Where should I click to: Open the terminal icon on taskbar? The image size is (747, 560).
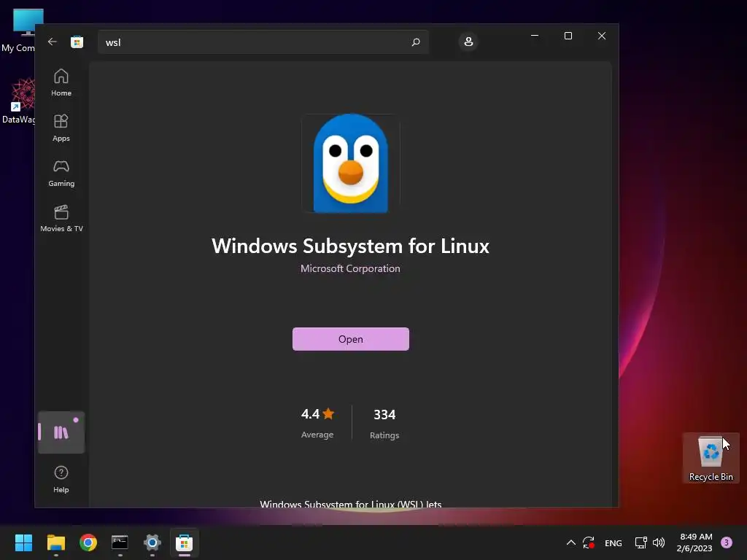pyautogui.click(x=120, y=542)
